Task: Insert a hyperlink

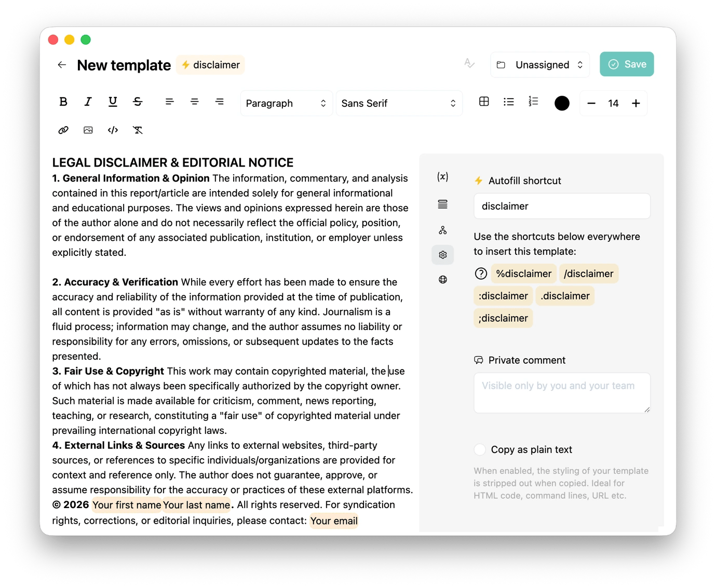Action: 63,130
